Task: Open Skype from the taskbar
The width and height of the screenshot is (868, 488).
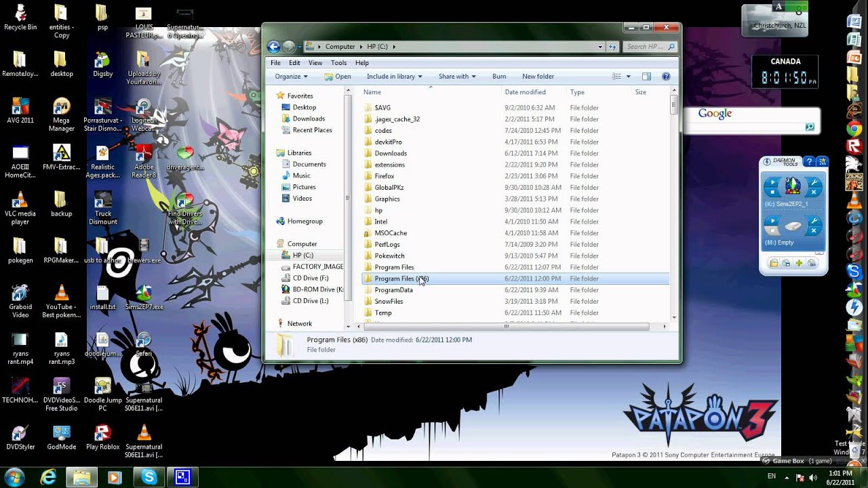Action: click(149, 477)
